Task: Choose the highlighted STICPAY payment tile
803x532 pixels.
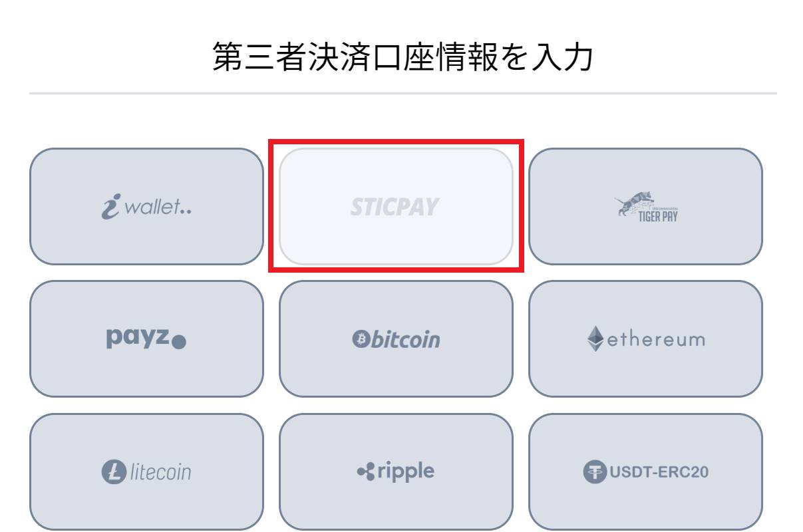Action: [396, 206]
